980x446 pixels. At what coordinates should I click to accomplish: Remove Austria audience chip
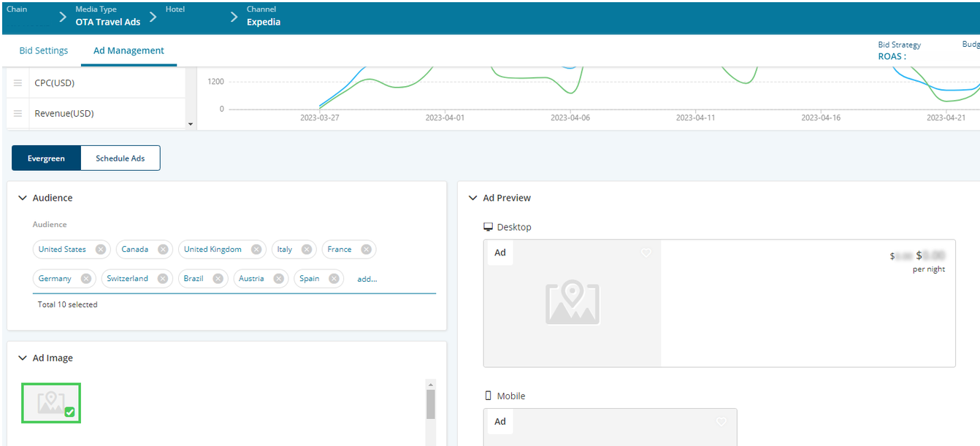tap(279, 279)
